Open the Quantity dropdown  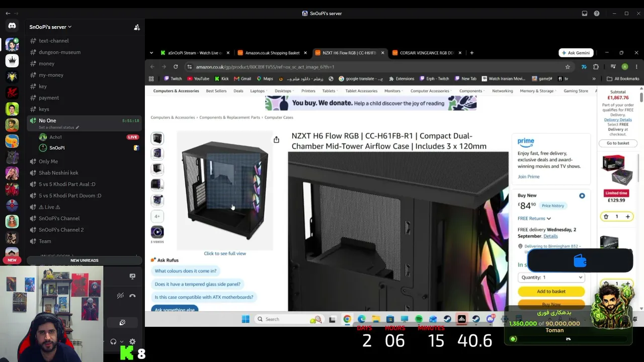(551, 278)
